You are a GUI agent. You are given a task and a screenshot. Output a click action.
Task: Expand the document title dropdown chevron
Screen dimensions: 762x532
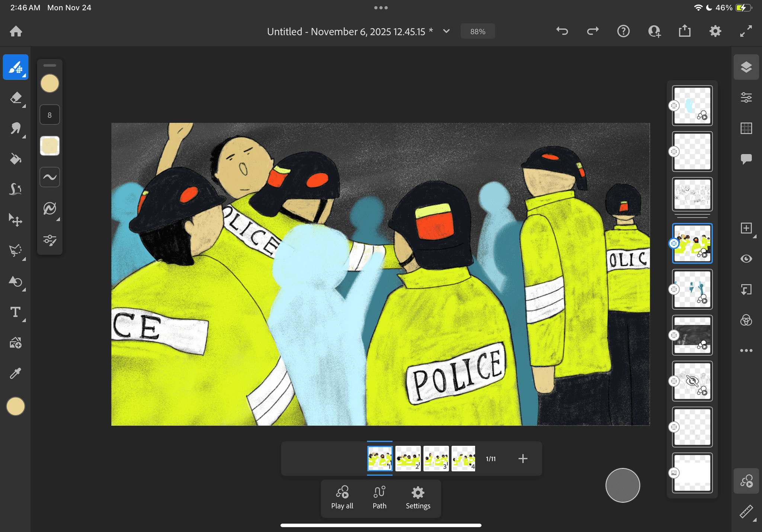pyautogui.click(x=446, y=31)
